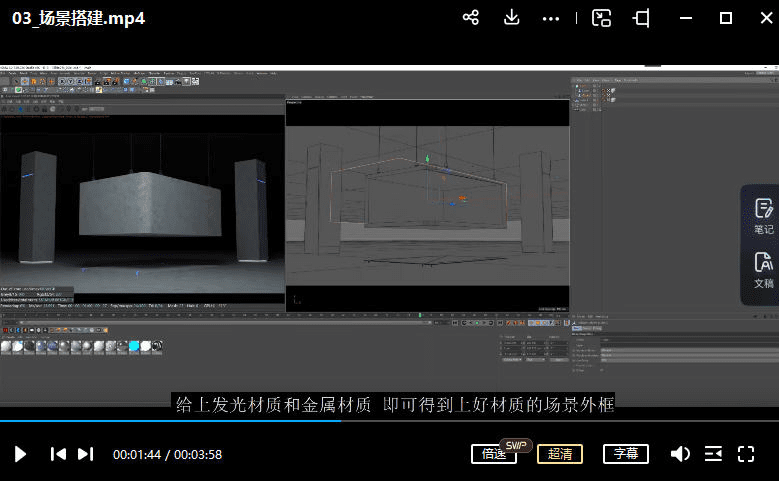
Task: Click Apply in coordinate manager
Action: (x=559, y=360)
